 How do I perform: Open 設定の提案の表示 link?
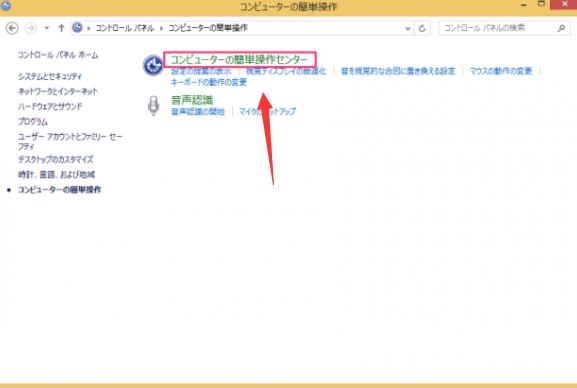tap(201, 71)
